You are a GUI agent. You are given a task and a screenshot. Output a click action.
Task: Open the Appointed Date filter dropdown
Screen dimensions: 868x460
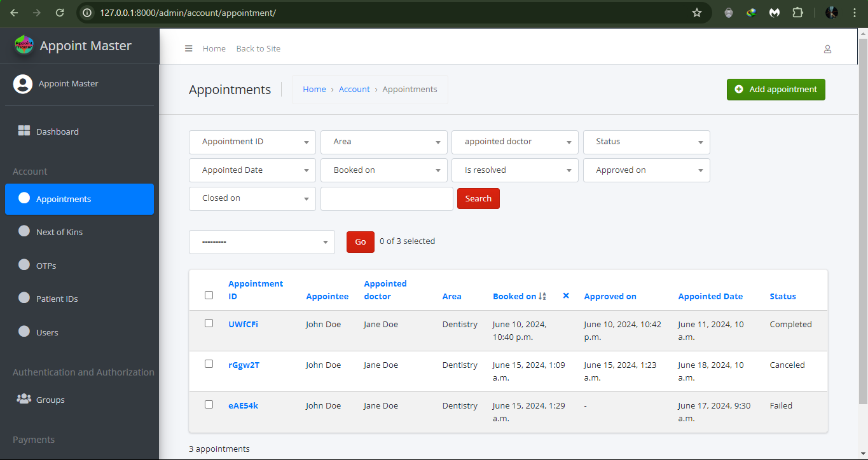[252, 170]
